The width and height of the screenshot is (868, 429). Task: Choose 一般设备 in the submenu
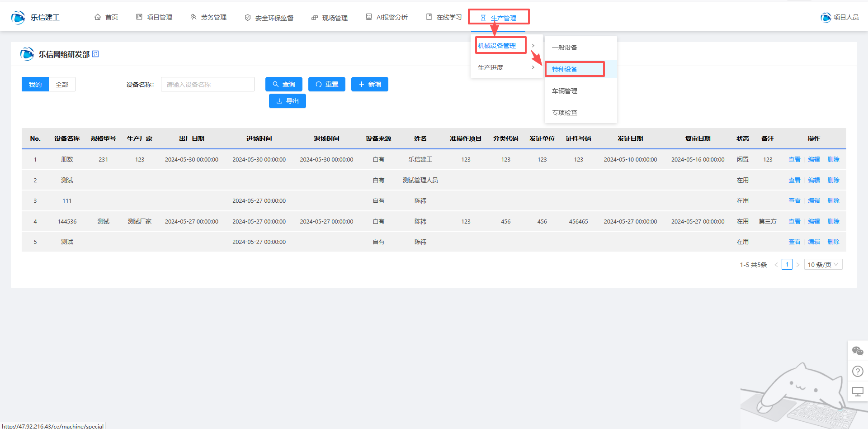coord(565,48)
